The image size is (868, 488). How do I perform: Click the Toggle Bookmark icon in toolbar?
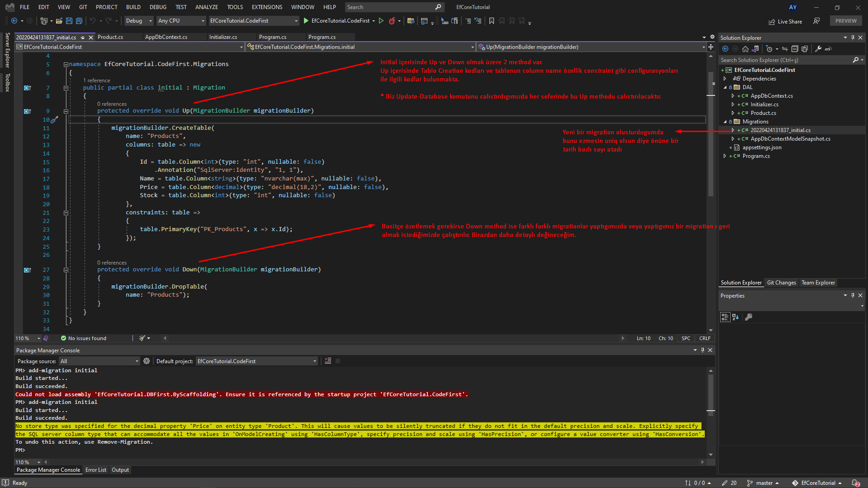coord(492,21)
